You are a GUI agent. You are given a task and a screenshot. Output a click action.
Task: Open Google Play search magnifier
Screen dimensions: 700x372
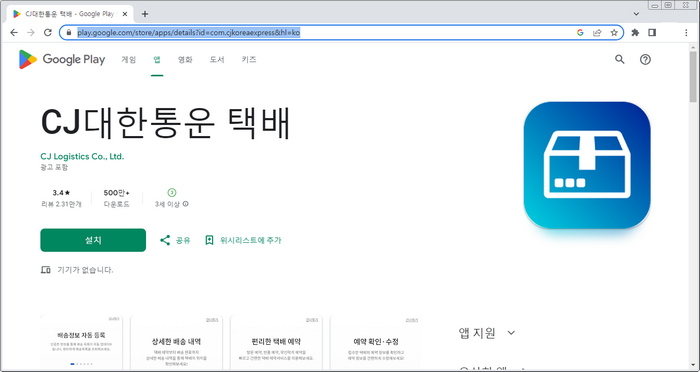[x=620, y=59]
